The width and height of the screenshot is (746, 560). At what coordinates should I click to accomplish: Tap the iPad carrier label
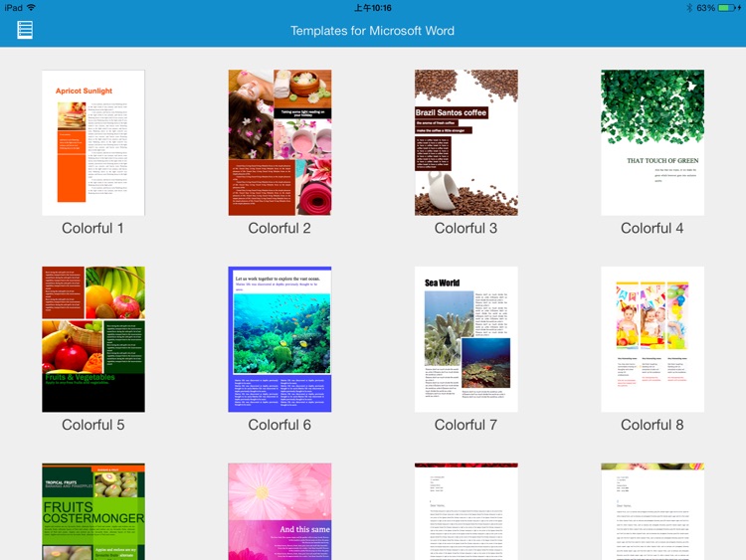coord(13,8)
